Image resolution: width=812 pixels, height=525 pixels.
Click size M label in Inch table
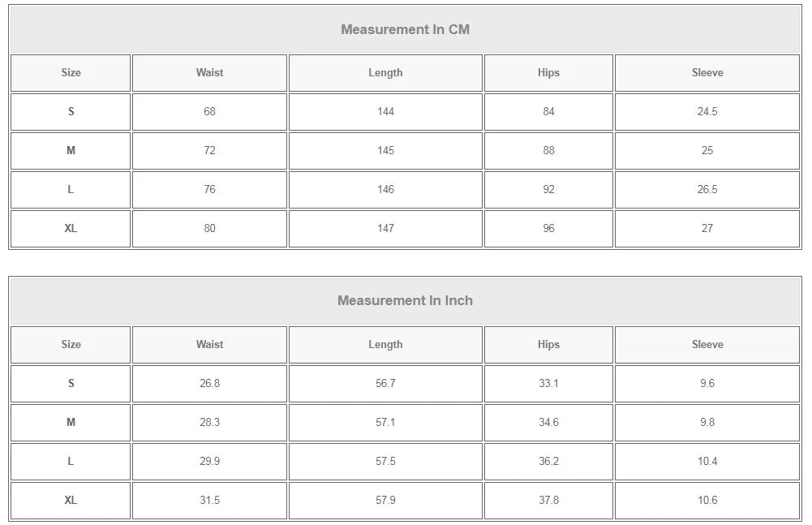pyautogui.click(x=71, y=423)
